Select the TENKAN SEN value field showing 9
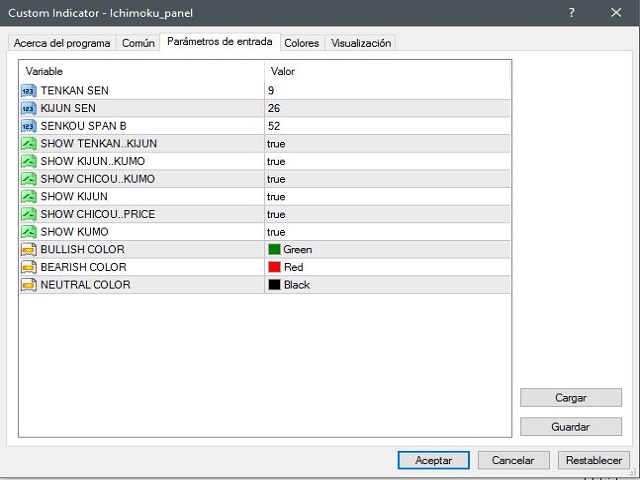This screenshot has height=480, width=640. (x=387, y=91)
